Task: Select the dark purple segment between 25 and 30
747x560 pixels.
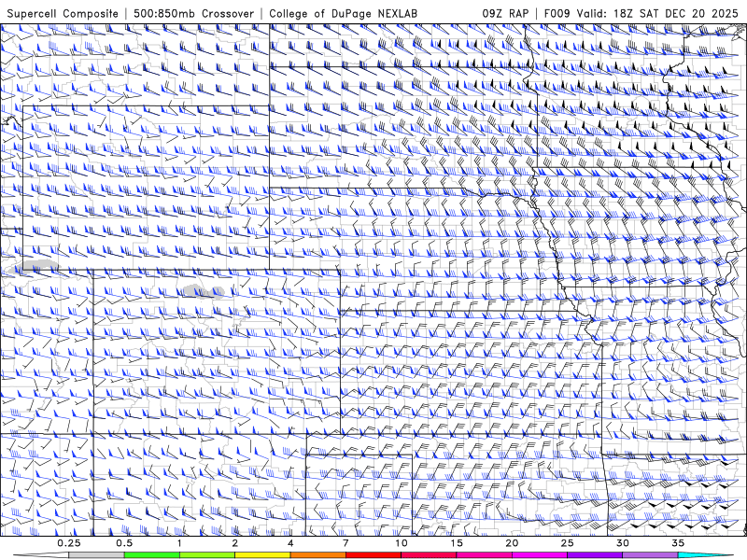Action: 595,555
